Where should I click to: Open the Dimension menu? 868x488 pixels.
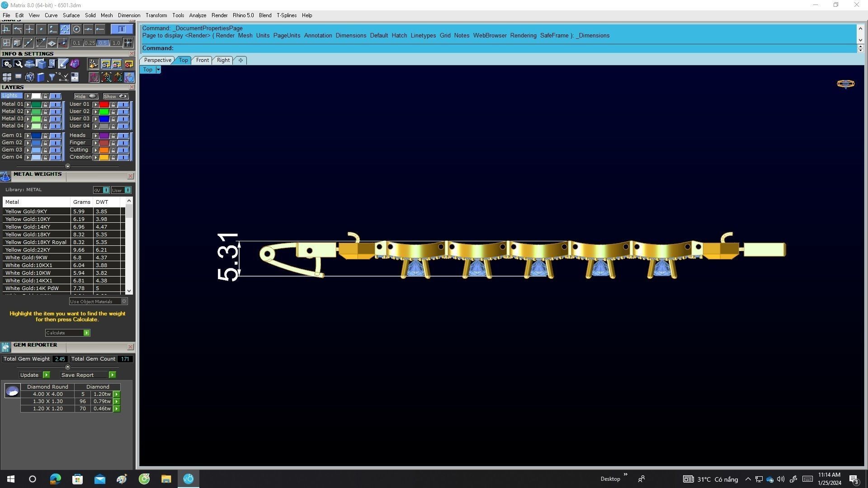coord(129,15)
